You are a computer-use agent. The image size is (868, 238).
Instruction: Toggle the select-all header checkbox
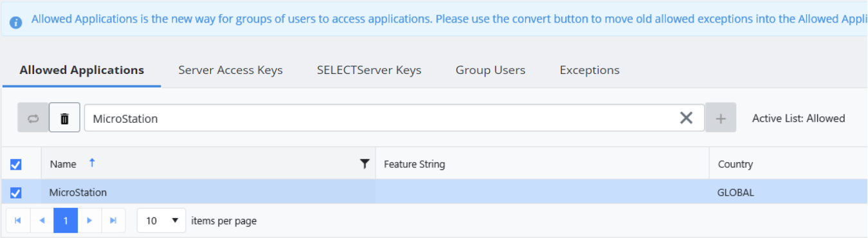pos(16,165)
